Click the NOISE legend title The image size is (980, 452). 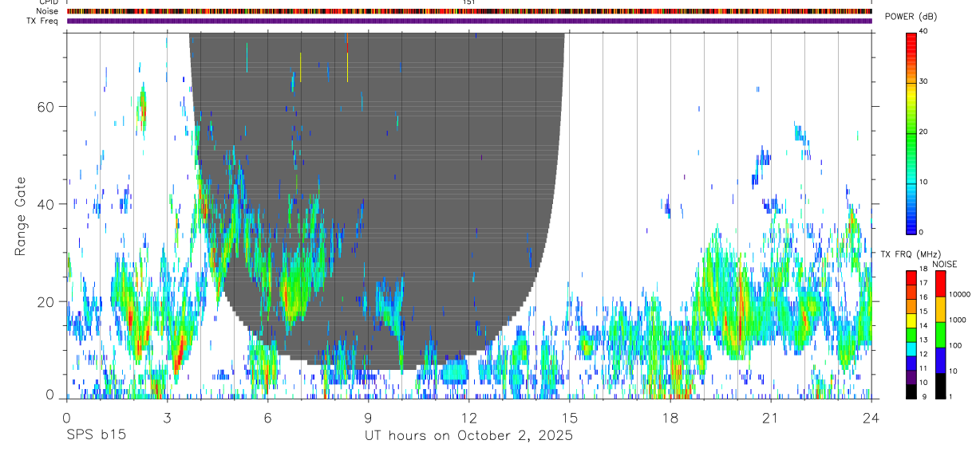point(944,264)
